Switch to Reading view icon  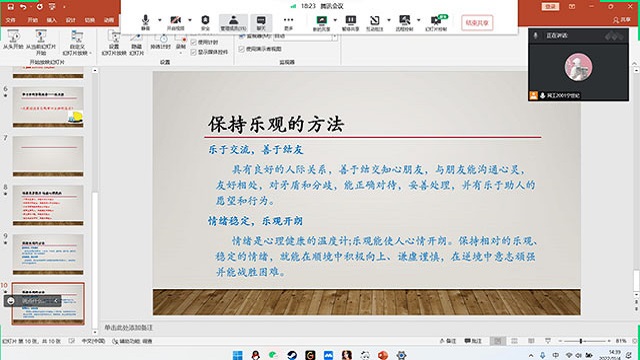coord(531,341)
